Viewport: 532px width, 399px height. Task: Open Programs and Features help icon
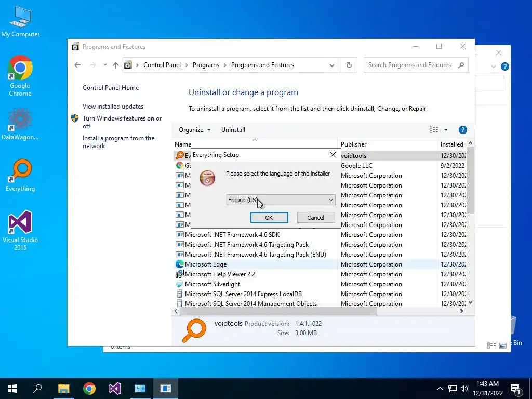462,130
